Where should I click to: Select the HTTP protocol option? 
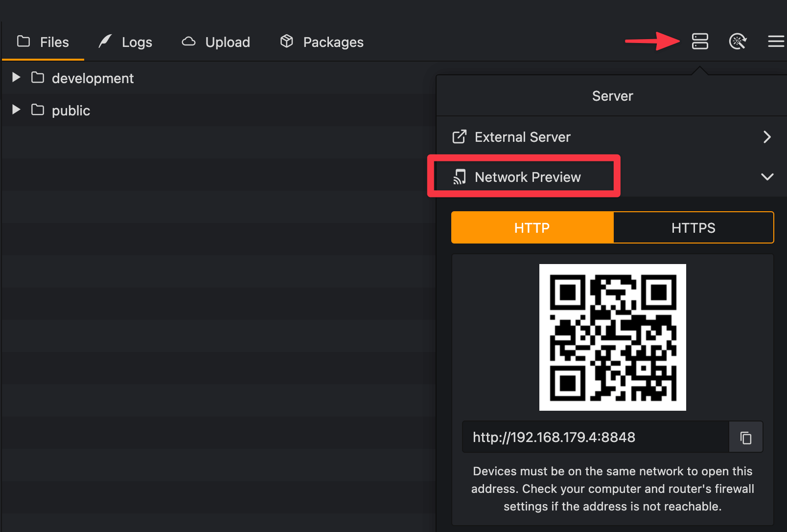tap(532, 227)
